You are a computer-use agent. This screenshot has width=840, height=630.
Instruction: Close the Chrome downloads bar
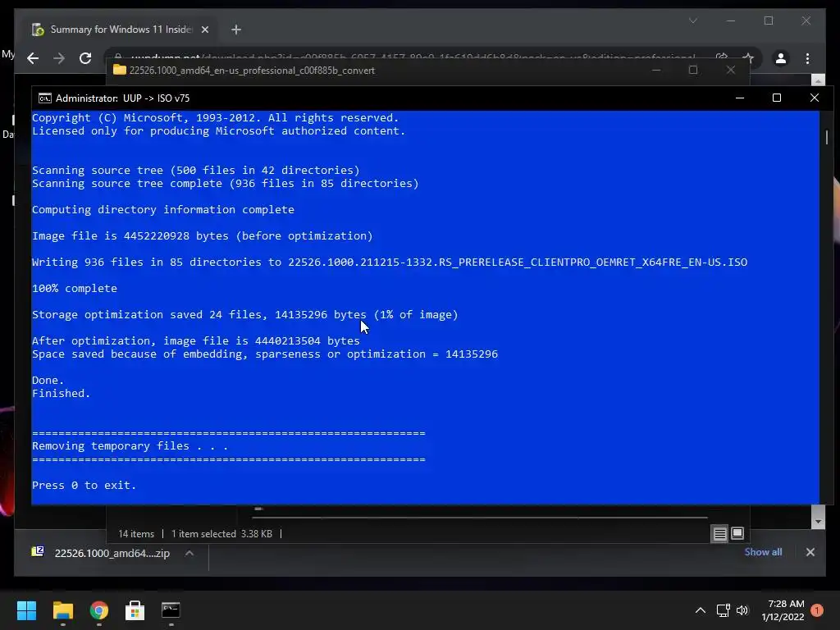click(810, 552)
